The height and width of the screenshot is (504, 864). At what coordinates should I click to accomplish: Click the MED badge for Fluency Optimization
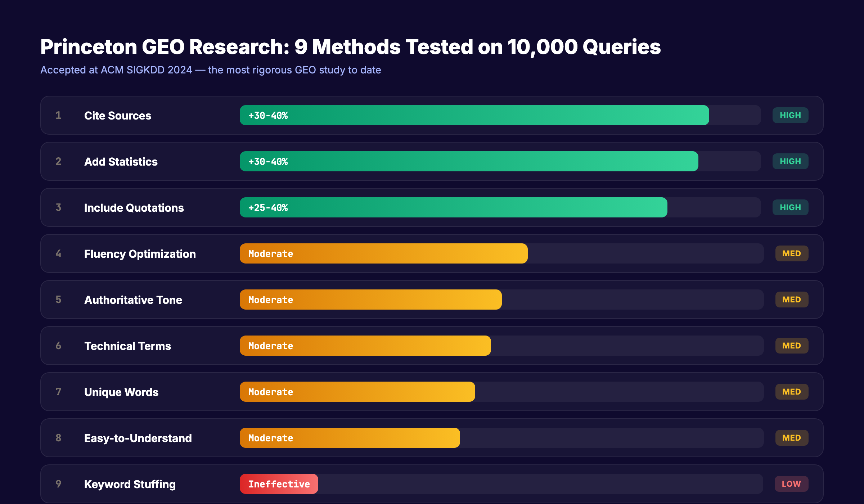click(791, 253)
